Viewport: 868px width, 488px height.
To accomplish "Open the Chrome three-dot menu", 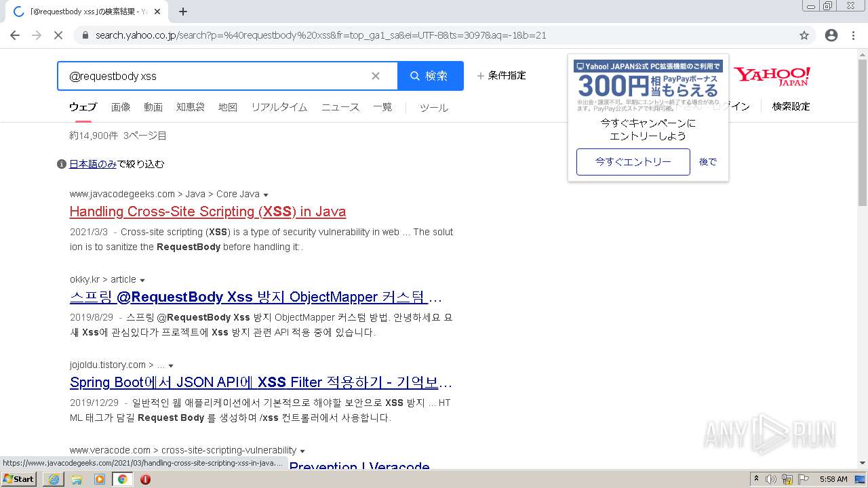I will click(x=853, y=35).
